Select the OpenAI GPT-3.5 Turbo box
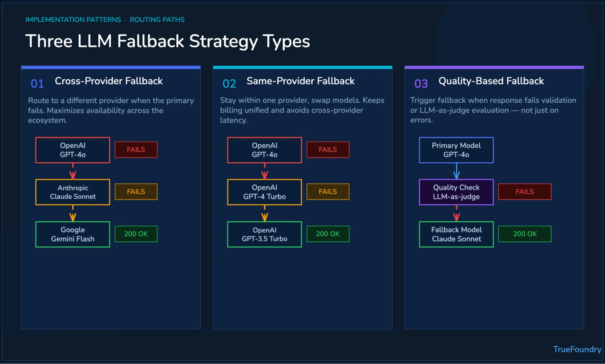 click(265, 235)
